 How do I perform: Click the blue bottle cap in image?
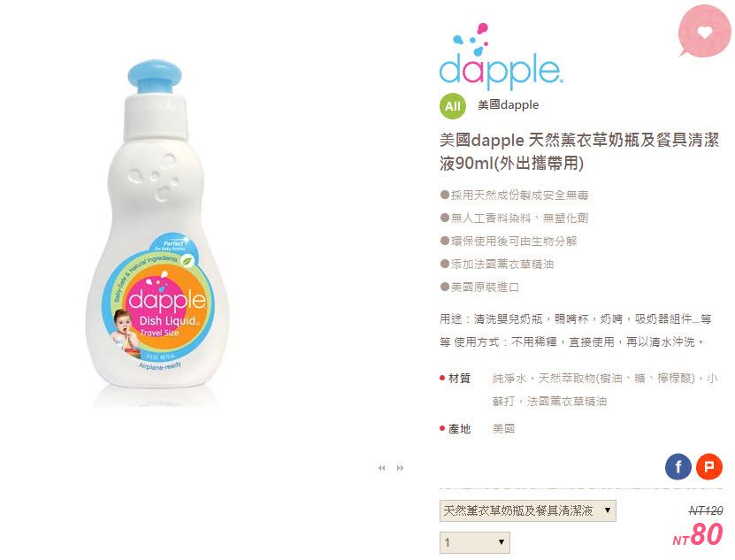[x=155, y=76]
